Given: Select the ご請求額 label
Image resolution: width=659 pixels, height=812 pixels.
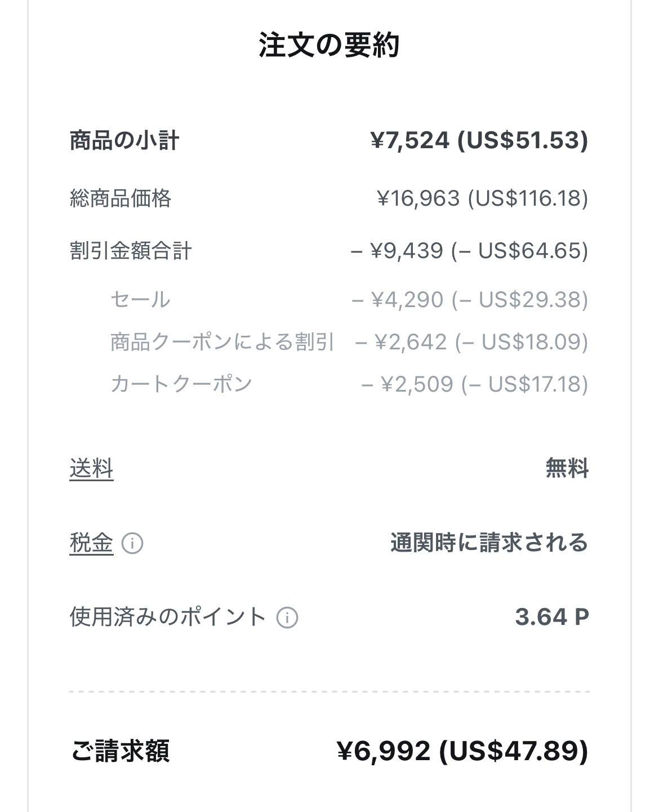Looking at the screenshot, I should click(x=120, y=751).
